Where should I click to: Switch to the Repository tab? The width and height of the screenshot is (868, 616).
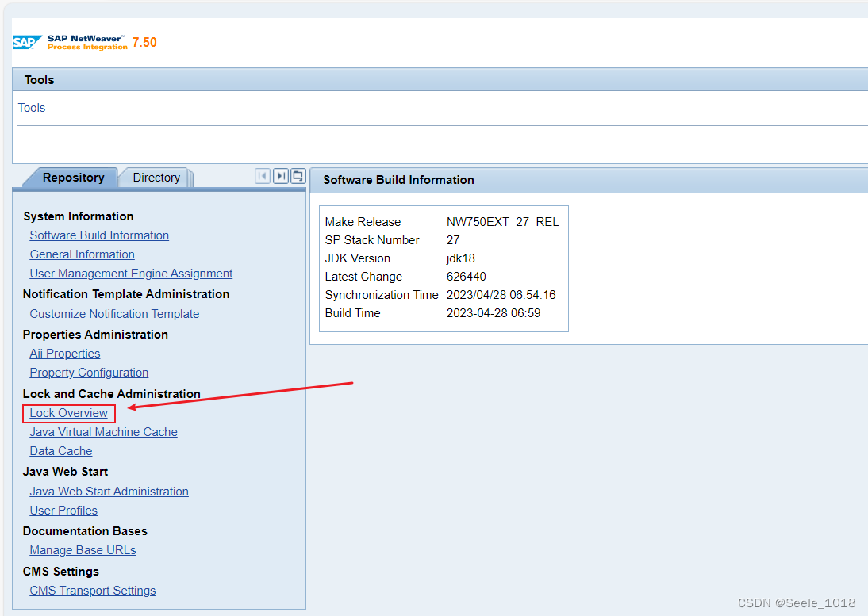click(x=74, y=178)
